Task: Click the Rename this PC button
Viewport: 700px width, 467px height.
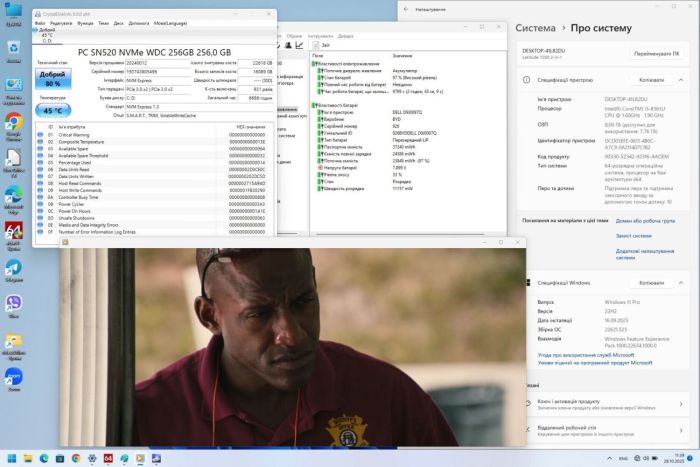Action: click(656, 54)
